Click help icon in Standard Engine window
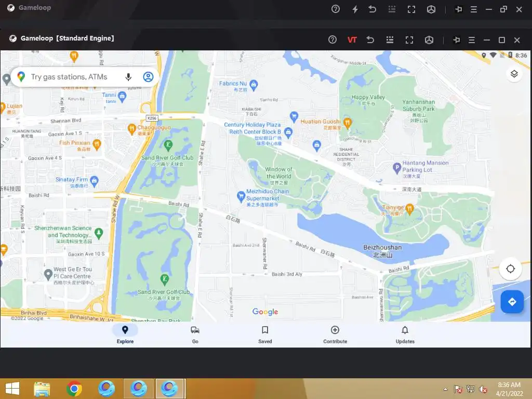This screenshot has width=532, height=399. pyautogui.click(x=332, y=39)
